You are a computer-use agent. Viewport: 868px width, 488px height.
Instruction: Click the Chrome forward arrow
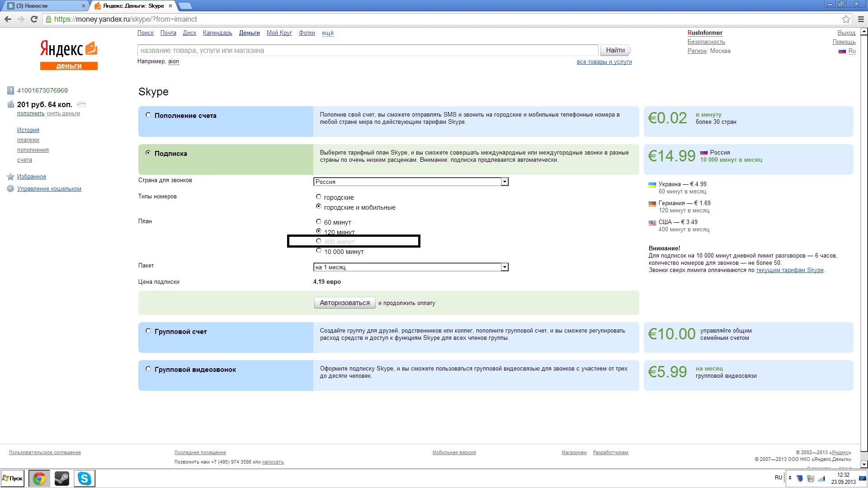coord(21,19)
